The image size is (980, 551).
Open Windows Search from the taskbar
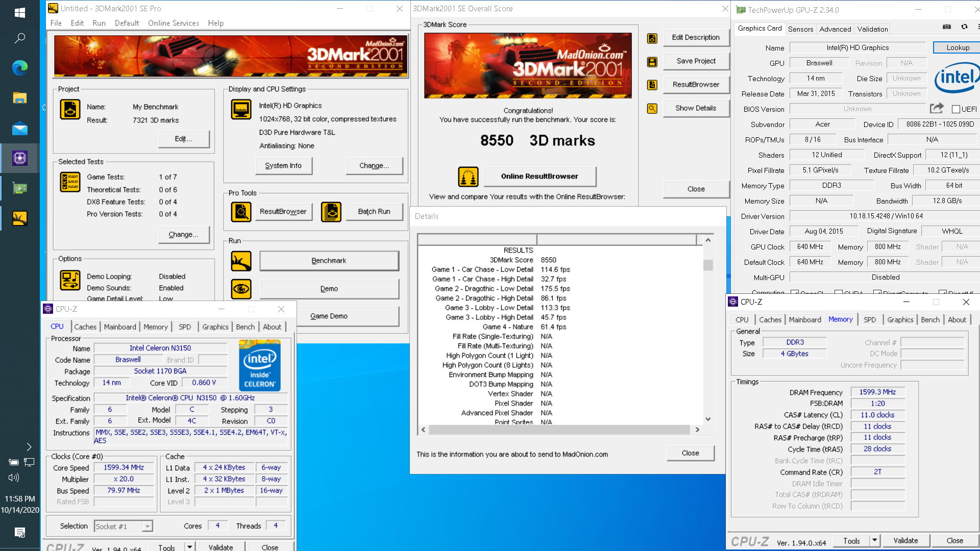coord(20,38)
